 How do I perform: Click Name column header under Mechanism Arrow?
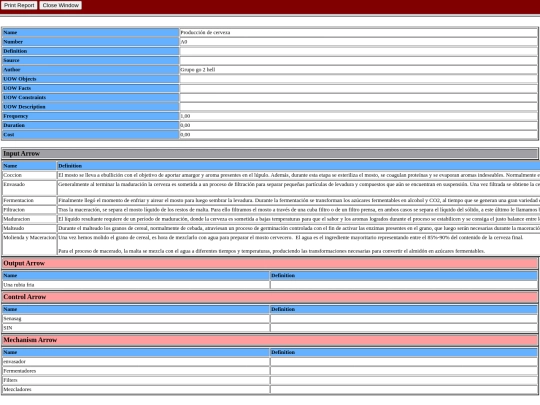136,352
